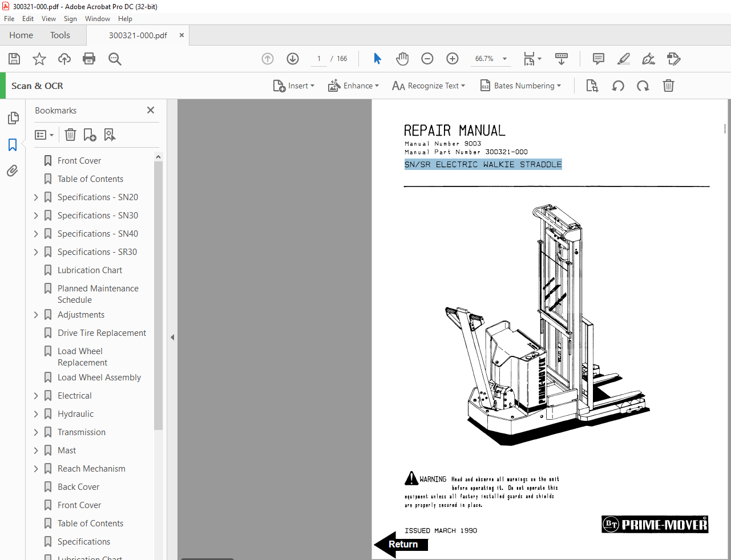Open the Recognize Text dropdown
This screenshot has width=731, height=560.
coord(429,86)
